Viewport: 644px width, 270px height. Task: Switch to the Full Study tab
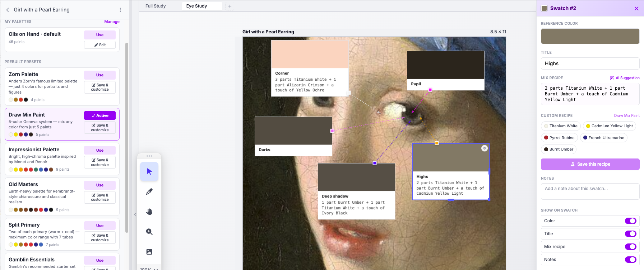click(156, 6)
